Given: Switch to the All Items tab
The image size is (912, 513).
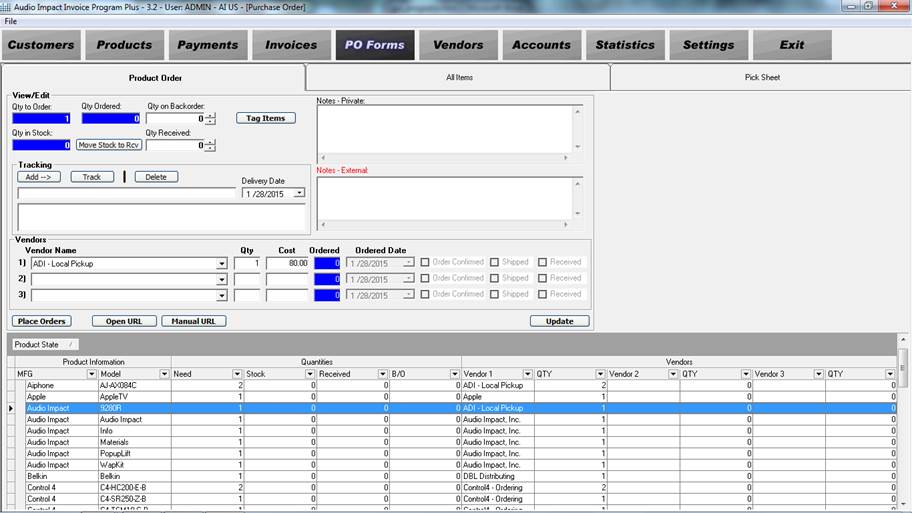Looking at the screenshot, I should coord(458,78).
